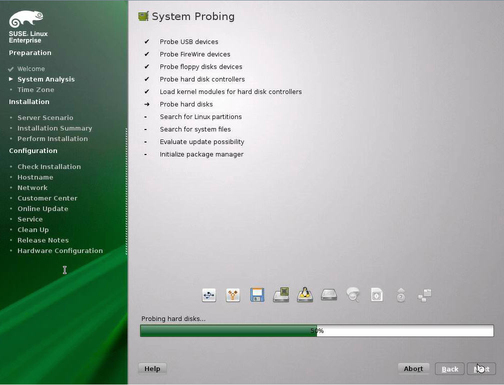This screenshot has height=385, width=504.
Task: Click 'Search for system files' text
Action: click(x=195, y=129)
